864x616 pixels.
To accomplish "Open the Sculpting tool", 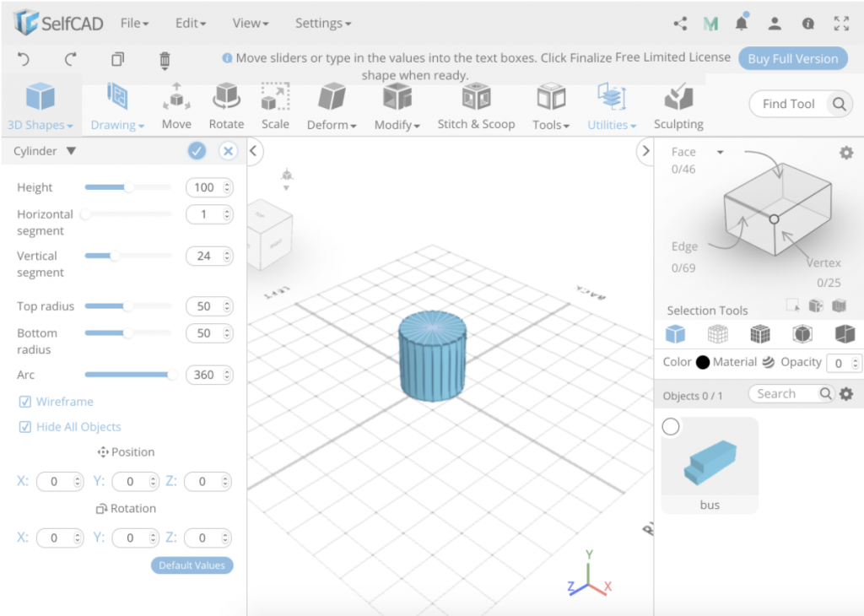I will click(x=678, y=105).
